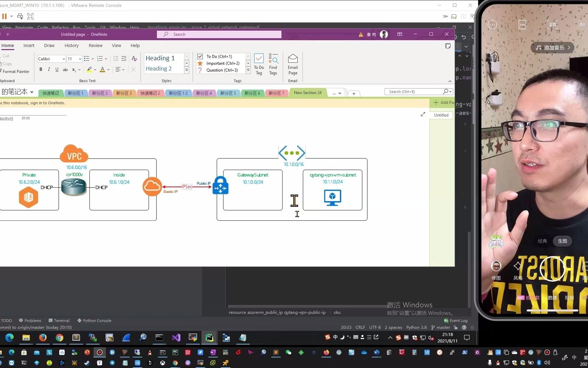Screen dimensions: 588x368
Task: Click the Python 3.8 interpreter selector
Action: click(416, 327)
